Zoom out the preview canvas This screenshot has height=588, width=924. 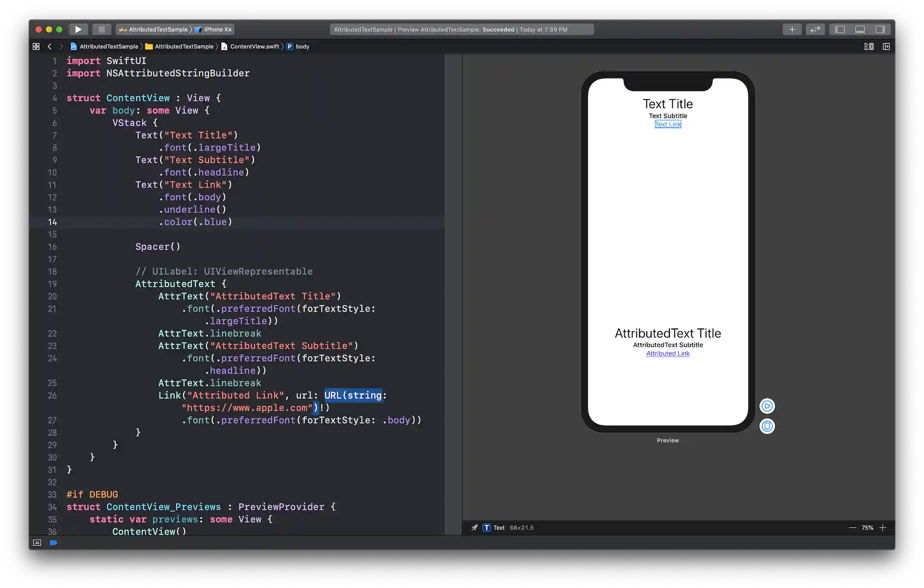(852, 528)
